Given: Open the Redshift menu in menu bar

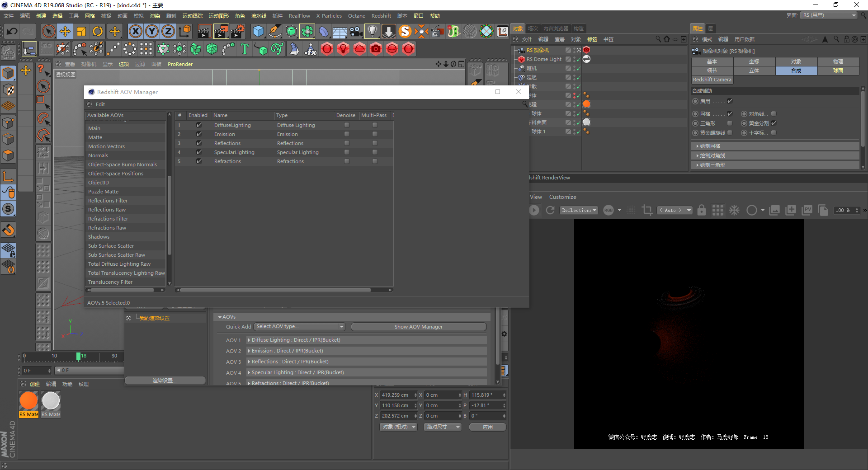Looking at the screenshot, I should [381, 16].
